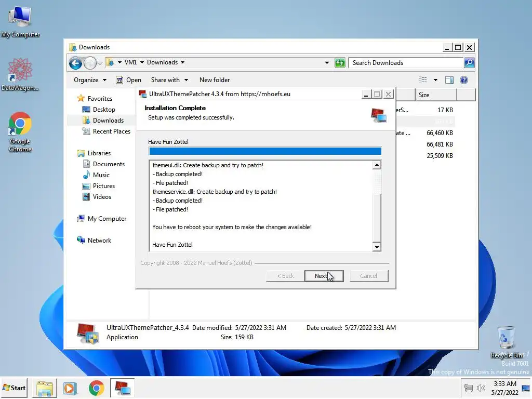Screen dimensions: 532x399
Task: Open the My Computer desktop icon
Action: coord(20,22)
